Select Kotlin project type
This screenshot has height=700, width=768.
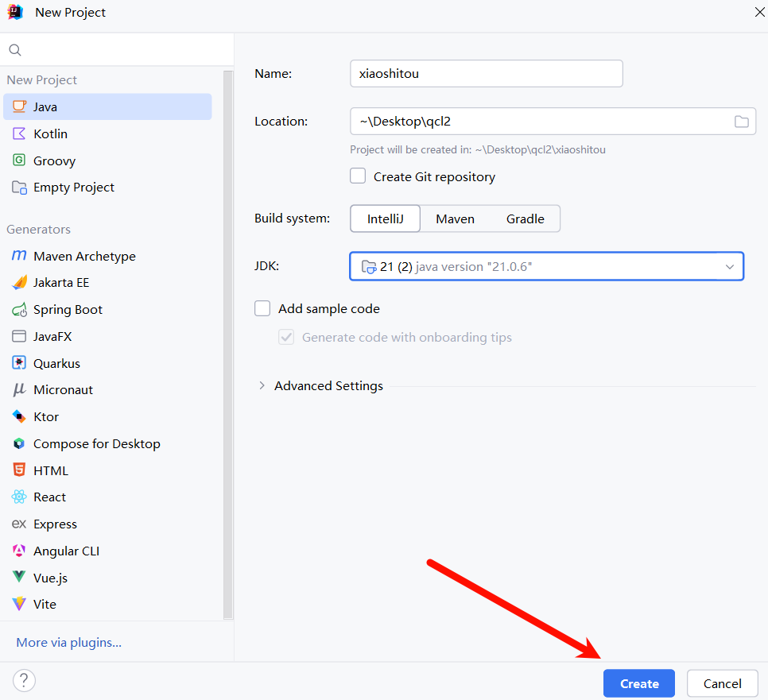[x=107, y=133]
